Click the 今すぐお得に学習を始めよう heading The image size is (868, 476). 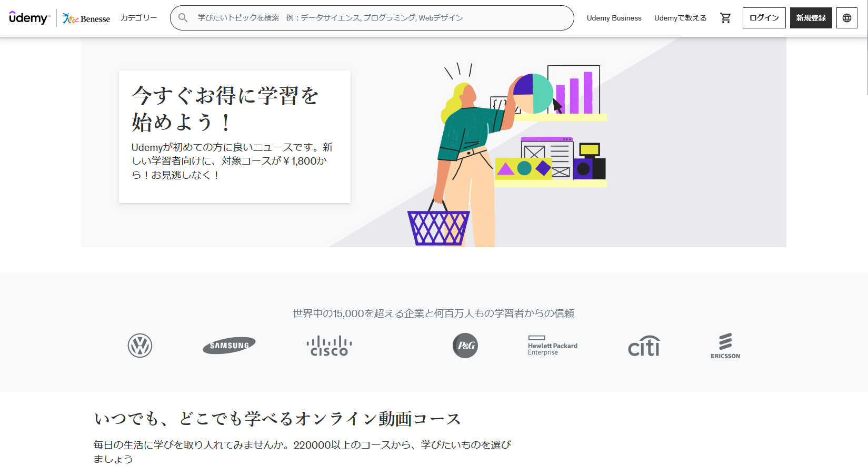[x=225, y=108]
